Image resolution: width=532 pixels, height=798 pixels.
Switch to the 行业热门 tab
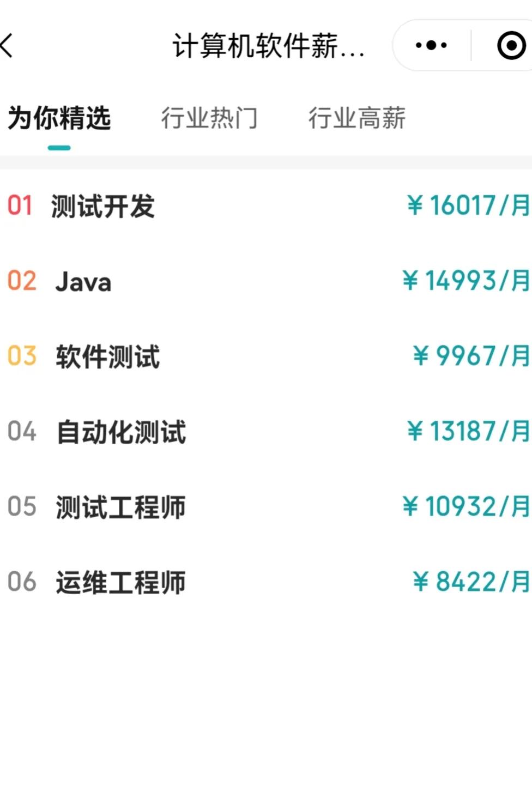tap(209, 118)
